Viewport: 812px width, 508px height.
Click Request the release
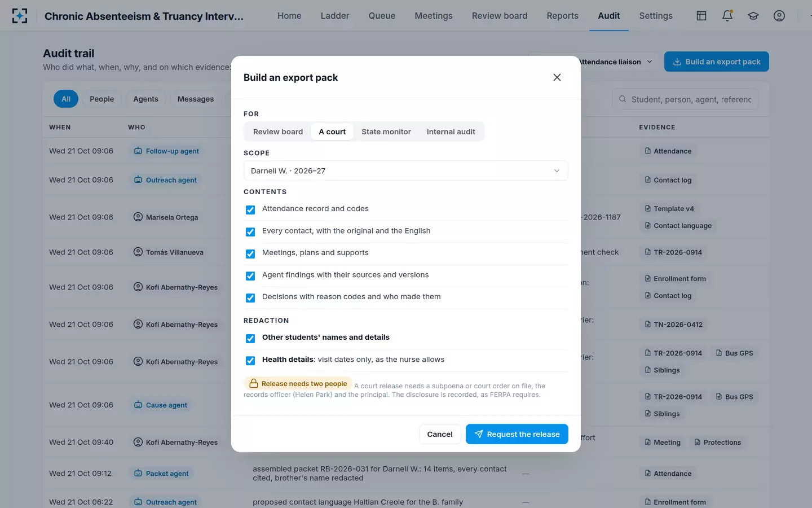(517, 434)
